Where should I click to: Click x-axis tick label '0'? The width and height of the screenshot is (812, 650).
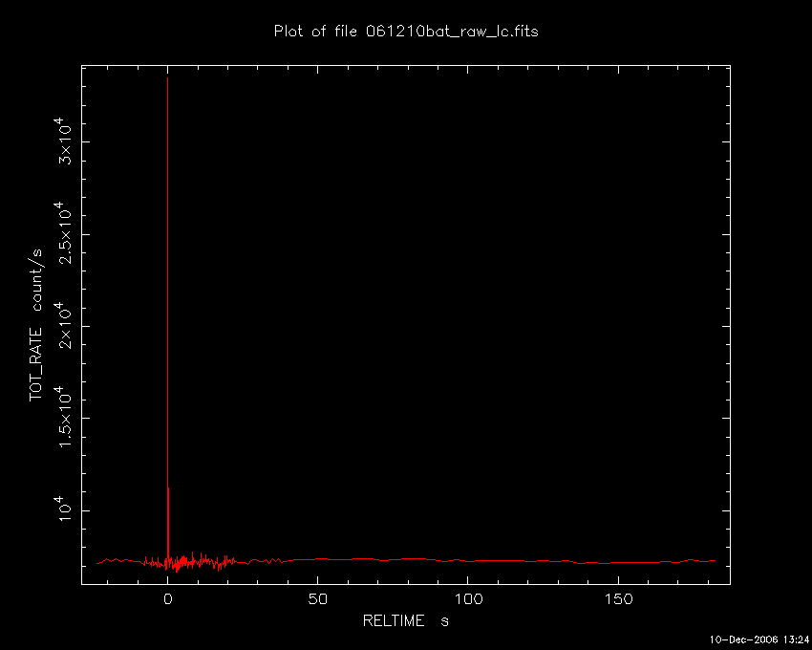168,599
